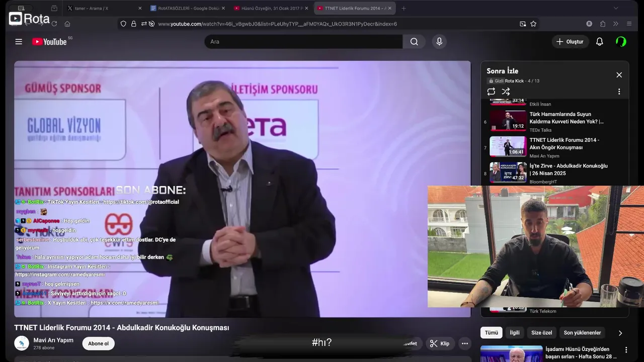This screenshot has height=362, width=644.
Task: Click the search magnifier button
Action: tap(414, 42)
